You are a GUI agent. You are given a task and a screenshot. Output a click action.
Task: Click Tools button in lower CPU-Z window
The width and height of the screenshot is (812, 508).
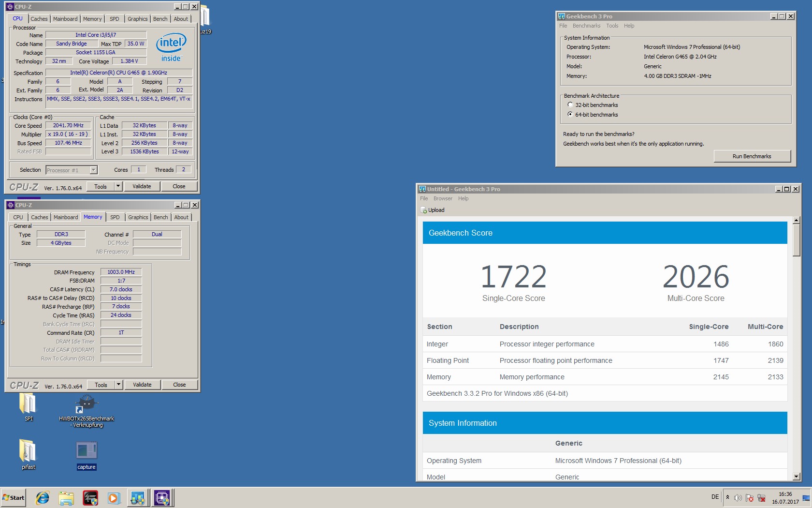tap(101, 385)
